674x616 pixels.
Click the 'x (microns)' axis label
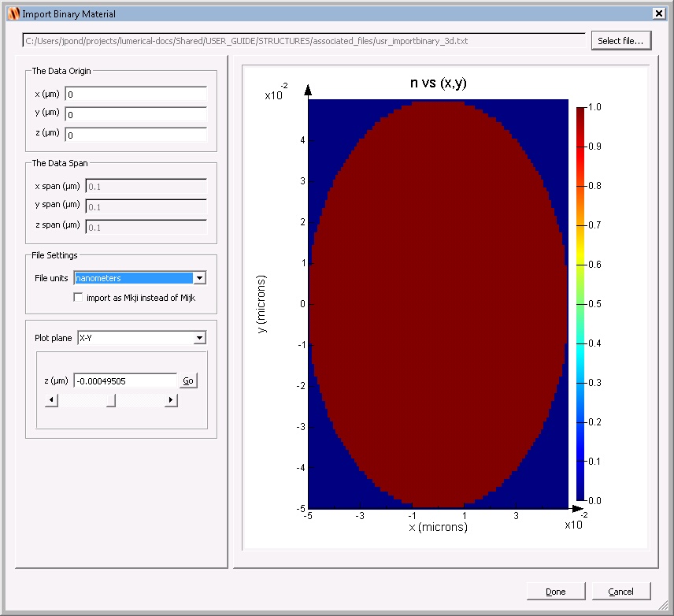click(438, 527)
